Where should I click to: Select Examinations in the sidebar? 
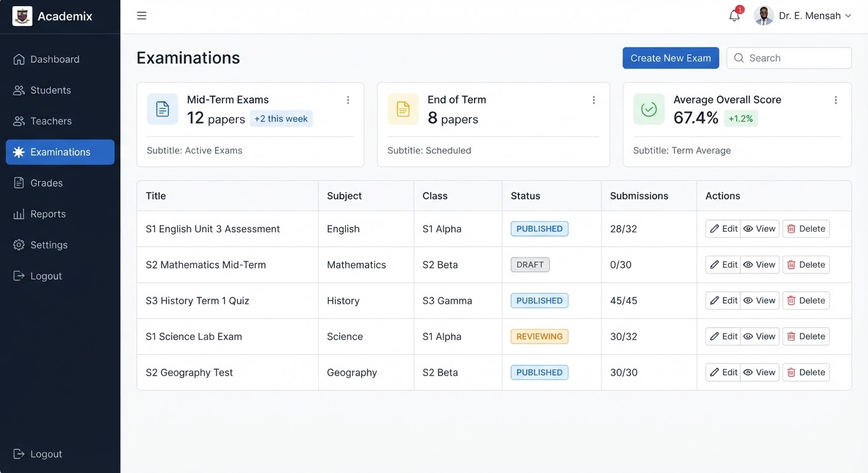(60, 152)
